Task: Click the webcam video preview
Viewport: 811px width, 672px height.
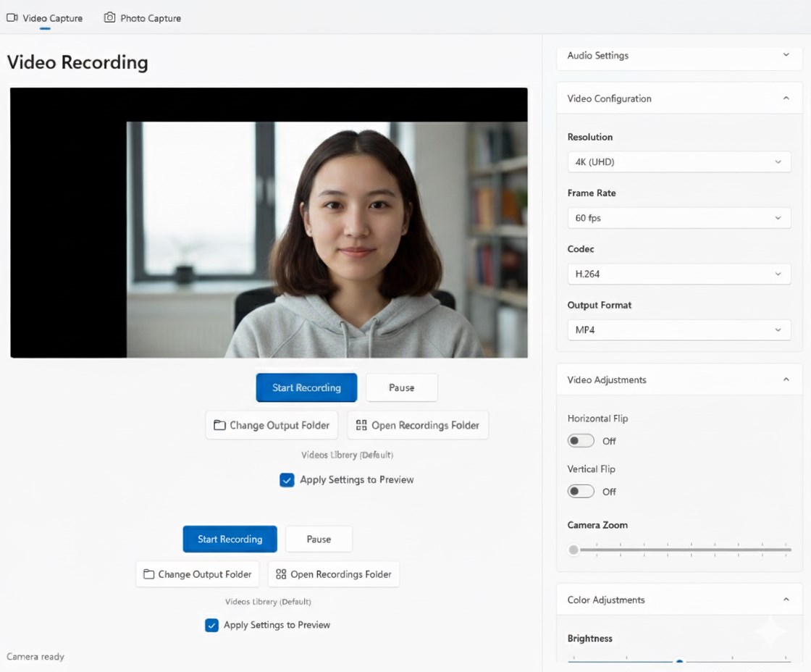Action: [326, 239]
